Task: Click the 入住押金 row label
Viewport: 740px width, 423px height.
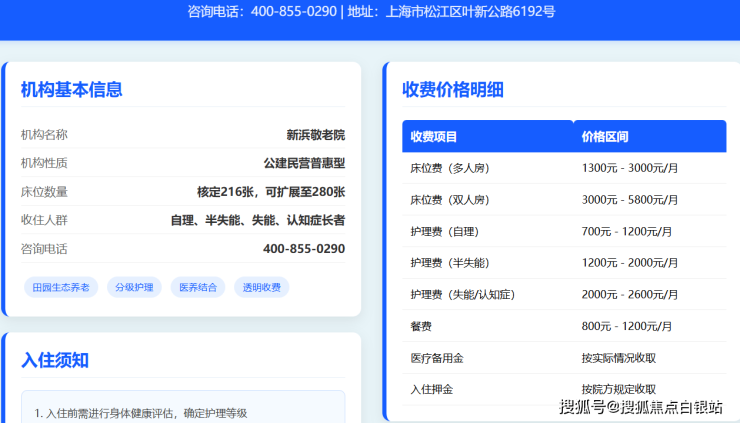Action: (432, 389)
